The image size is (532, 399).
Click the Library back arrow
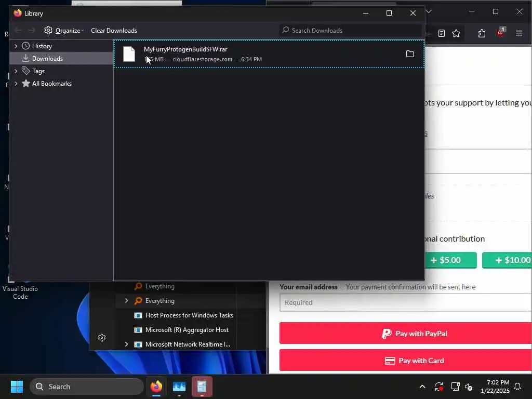pyautogui.click(x=18, y=31)
